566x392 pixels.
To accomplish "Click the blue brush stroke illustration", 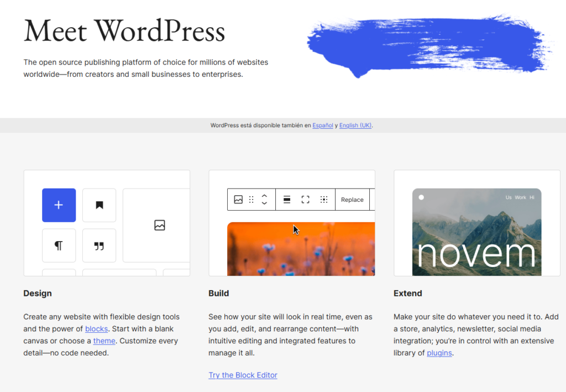I will [x=429, y=46].
